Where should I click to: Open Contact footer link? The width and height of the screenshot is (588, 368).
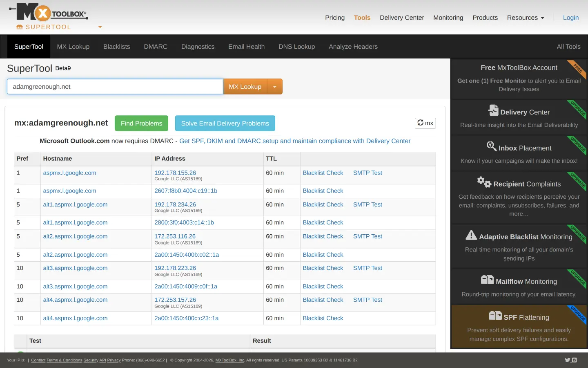point(38,360)
